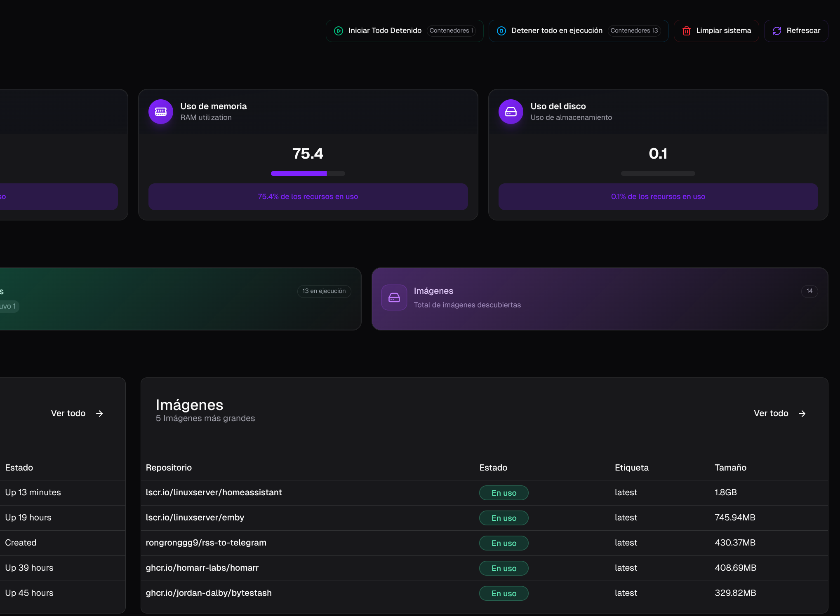Screen dimensions: 840x616
Task: Click the Tamaño column header
Action: tap(730, 468)
